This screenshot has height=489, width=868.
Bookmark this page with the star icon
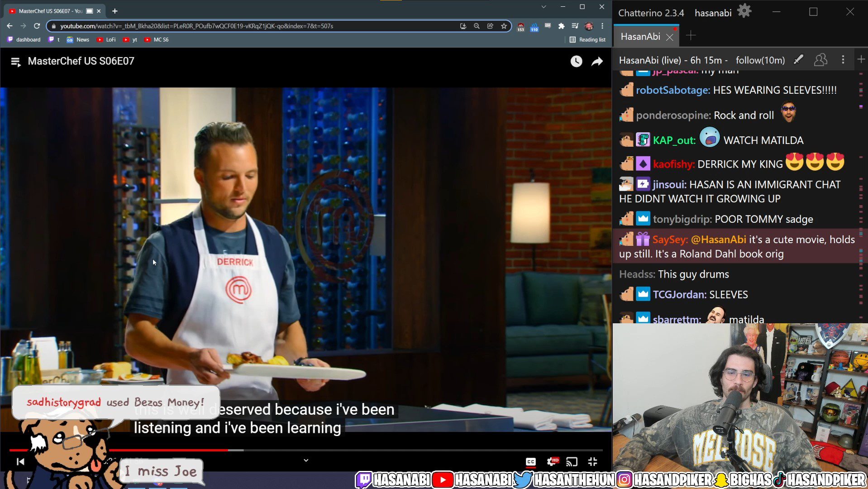504,26
